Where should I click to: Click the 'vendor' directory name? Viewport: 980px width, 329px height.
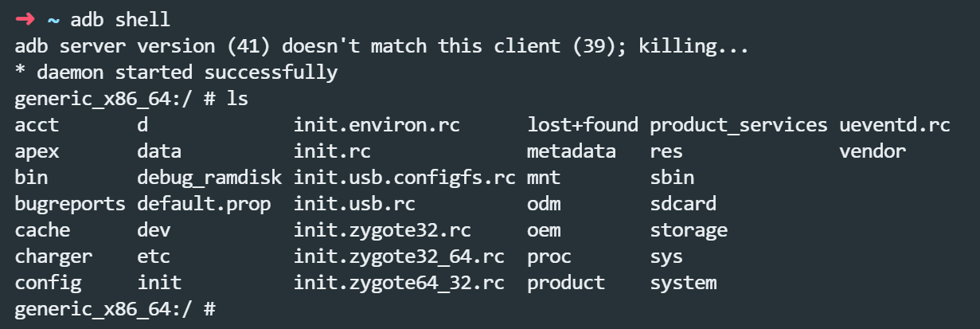pos(872,151)
